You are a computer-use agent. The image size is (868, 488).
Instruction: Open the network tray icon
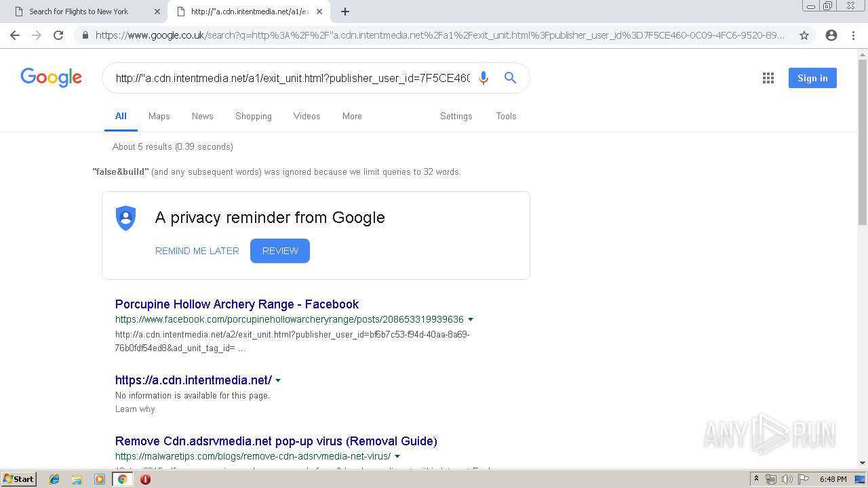[771, 479]
